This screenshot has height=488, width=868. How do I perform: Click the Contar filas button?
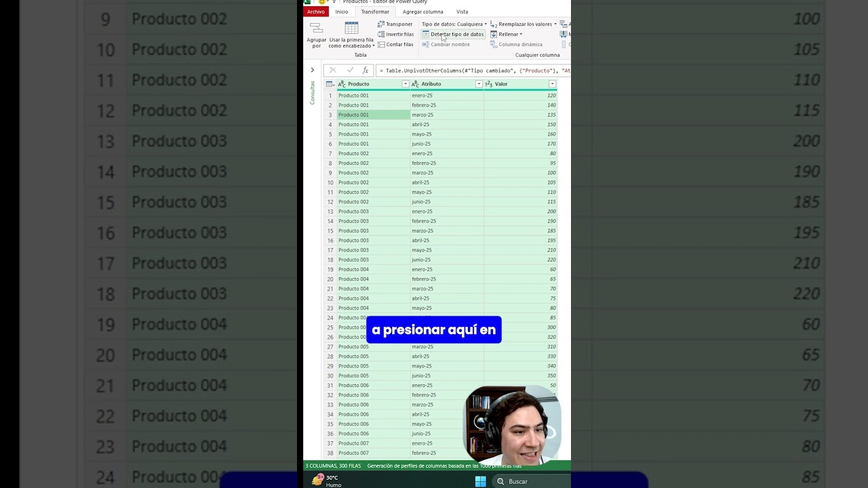click(x=395, y=44)
